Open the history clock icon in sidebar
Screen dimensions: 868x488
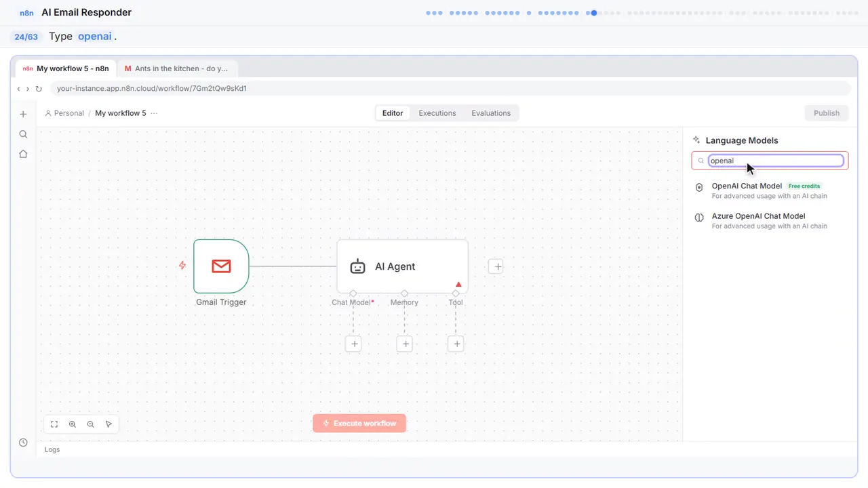23,443
